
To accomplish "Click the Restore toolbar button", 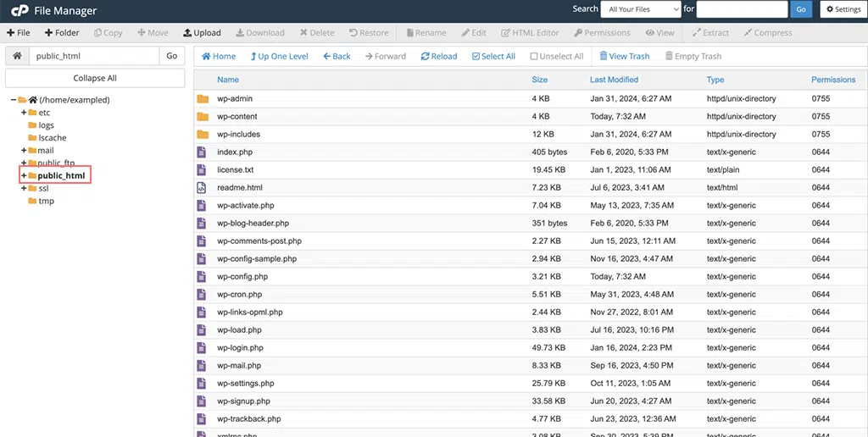I will click(x=369, y=33).
